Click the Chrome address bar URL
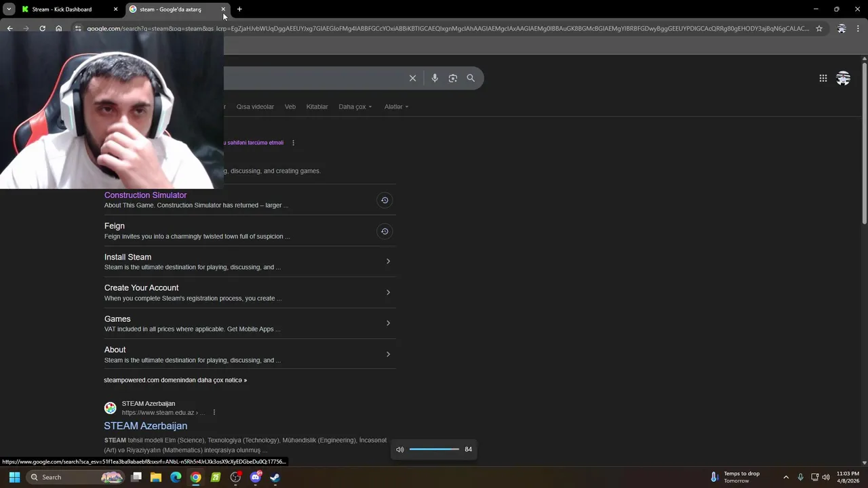The width and height of the screenshot is (868, 488). pos(448,28)
